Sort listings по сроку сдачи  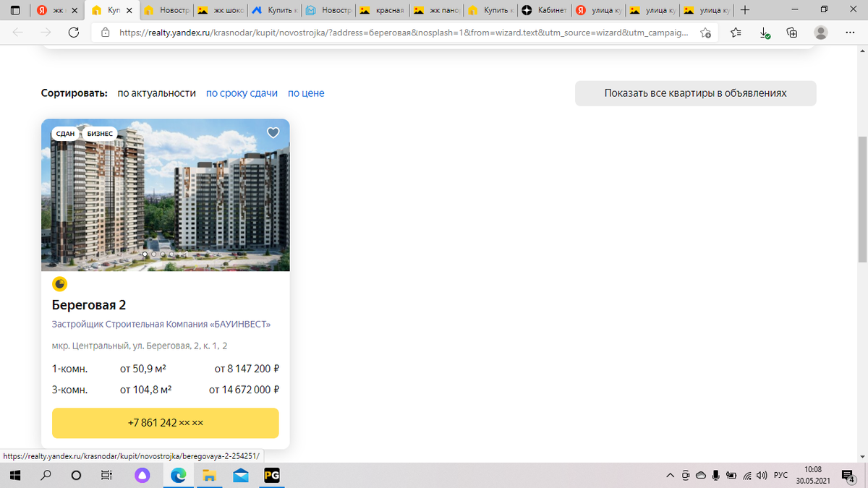click(x=242, y=93)
